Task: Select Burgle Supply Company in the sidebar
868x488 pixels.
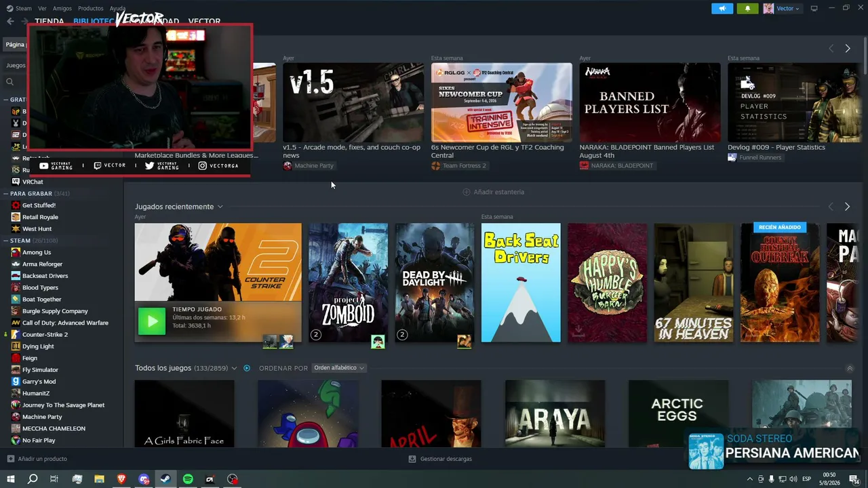Action: [55, 311]
